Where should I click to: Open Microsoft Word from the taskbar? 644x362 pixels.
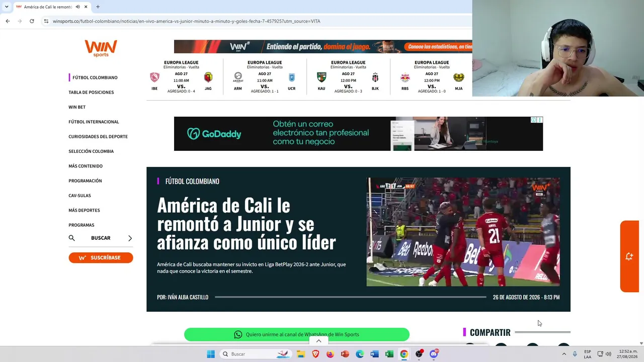point(374,354)
